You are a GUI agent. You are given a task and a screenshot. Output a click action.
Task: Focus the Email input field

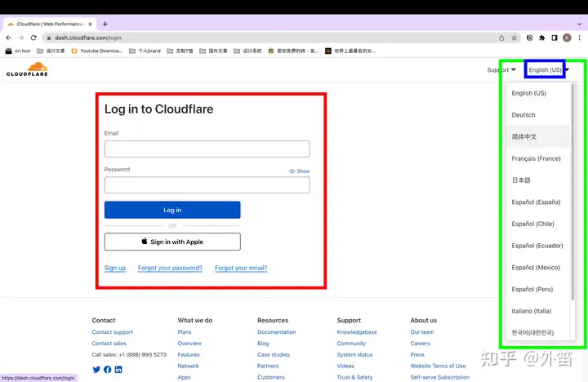(x=207, y=149)
